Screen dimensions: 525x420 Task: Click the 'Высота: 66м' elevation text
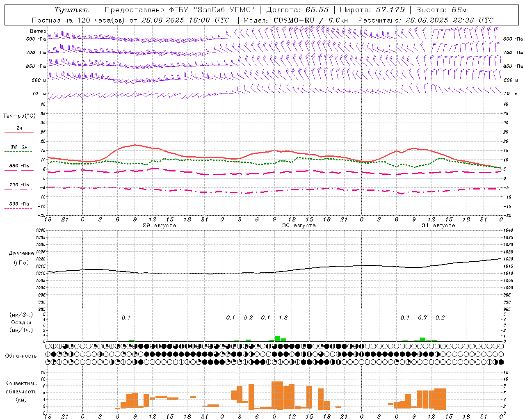click(441, 10)
